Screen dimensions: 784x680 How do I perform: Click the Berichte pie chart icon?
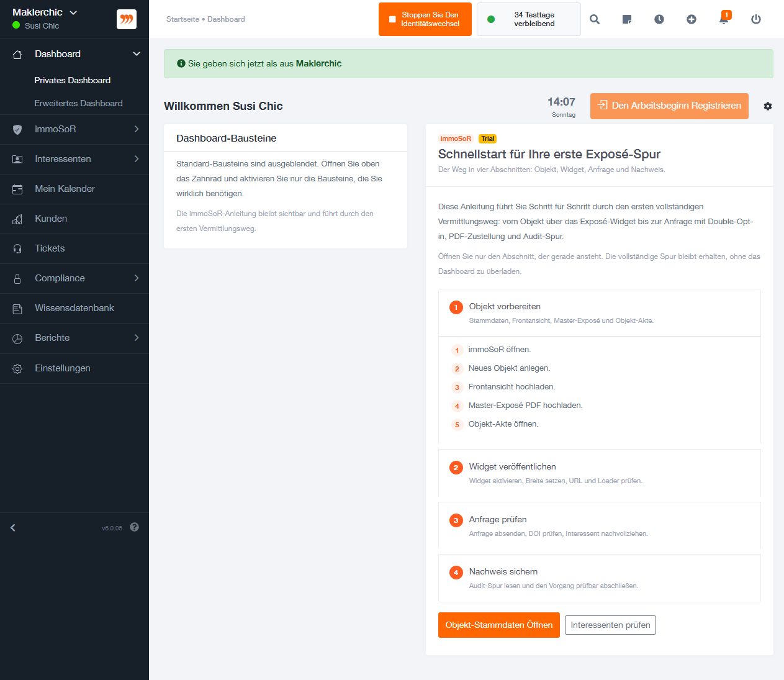[17, 338]
